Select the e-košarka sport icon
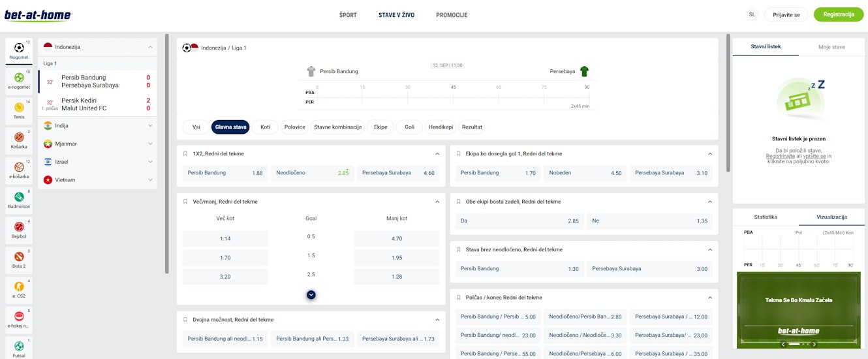 (19, 170)
